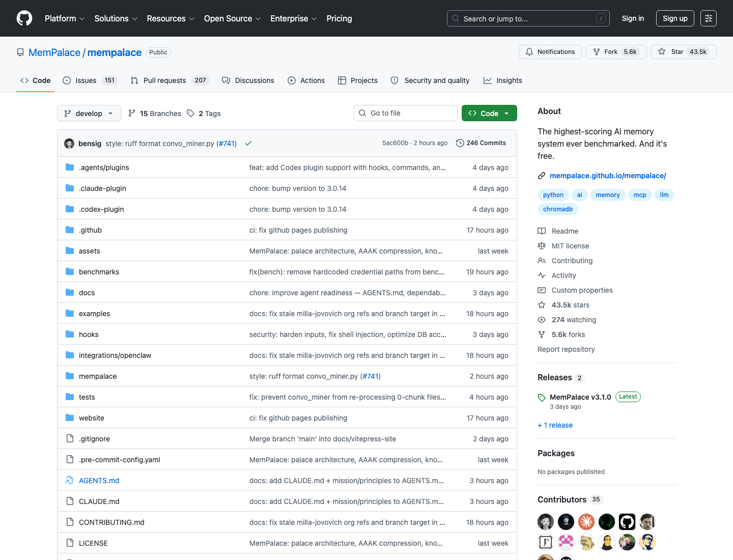Click the .agents/plugins folder icon
The image size is (733, 560).
(x=70, y=167)
